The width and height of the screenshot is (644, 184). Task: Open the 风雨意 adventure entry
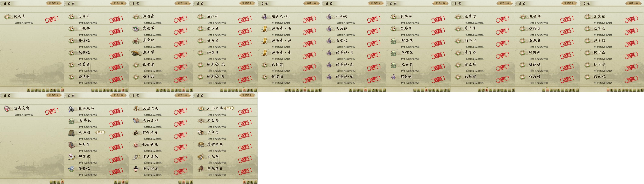pos(32,19)
